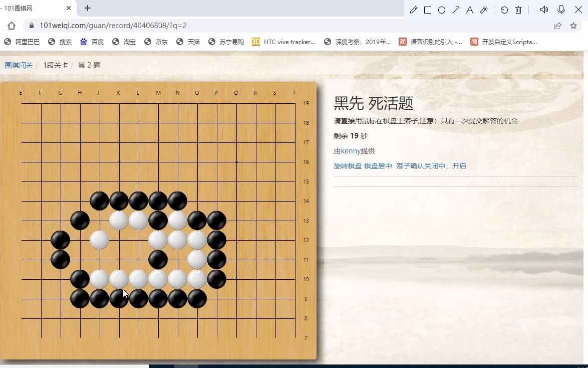The height and width of the screenshot is (368, 588).
Task: Click the site lock security icon
Action: pyautogui.click(x=32, y=26)
